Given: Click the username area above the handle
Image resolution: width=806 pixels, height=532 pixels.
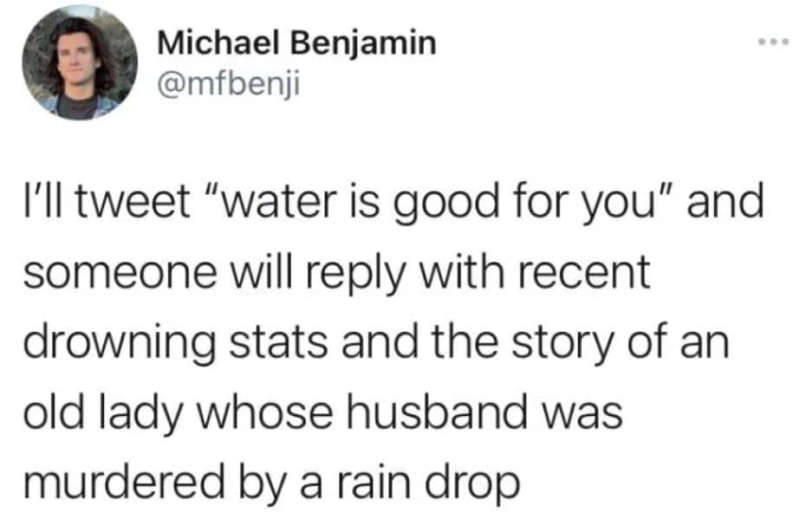Looking at the screenshot, I should (298, 40).
